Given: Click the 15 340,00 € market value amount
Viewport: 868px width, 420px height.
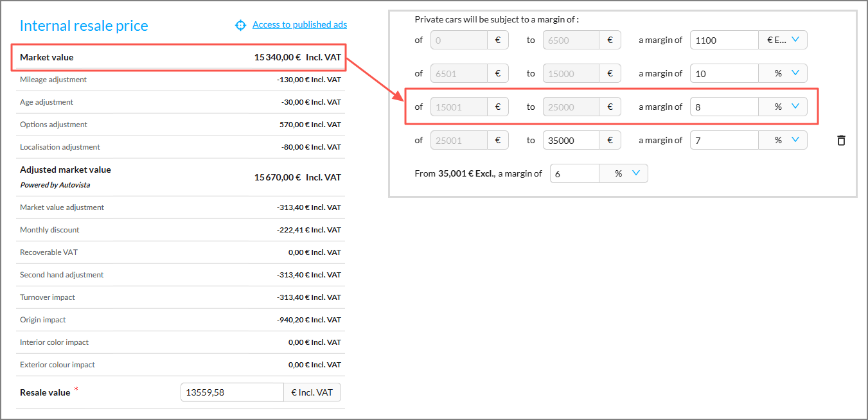Looking at the screenshot, I should pyautogui.click(x=278, y=57).
